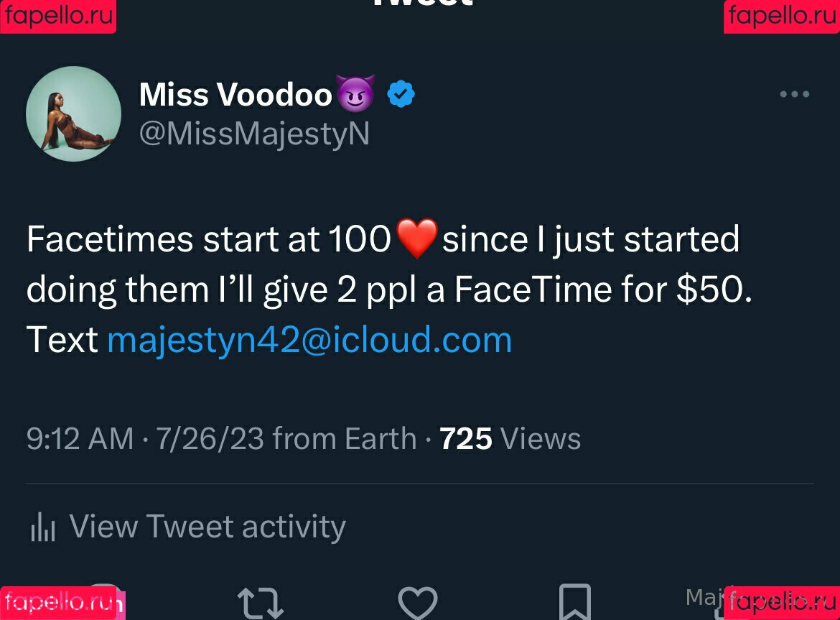Screen dimensions: 840x620
Task: Open the three-dot more options menu
Action: 795,94
